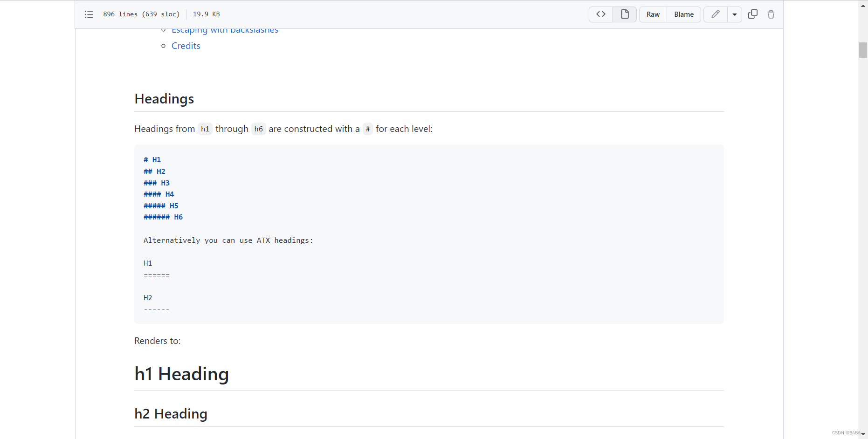Delete this file trash icon

[771, 14]
